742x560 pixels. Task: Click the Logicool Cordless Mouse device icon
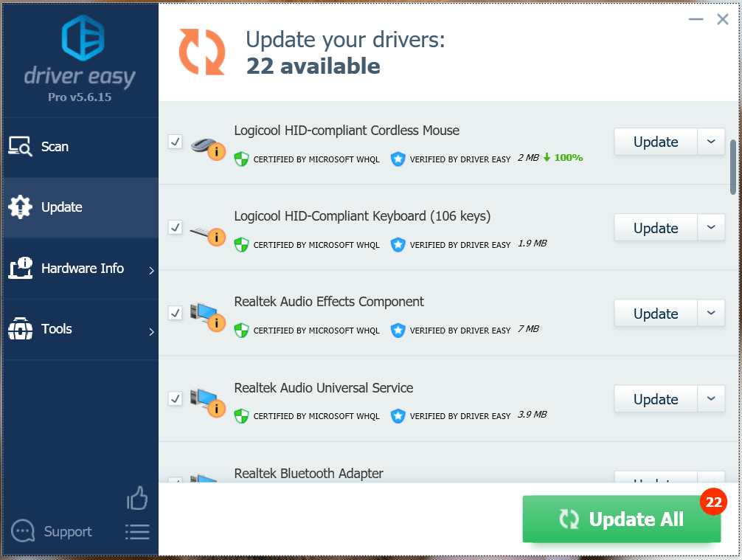point(207,148)
